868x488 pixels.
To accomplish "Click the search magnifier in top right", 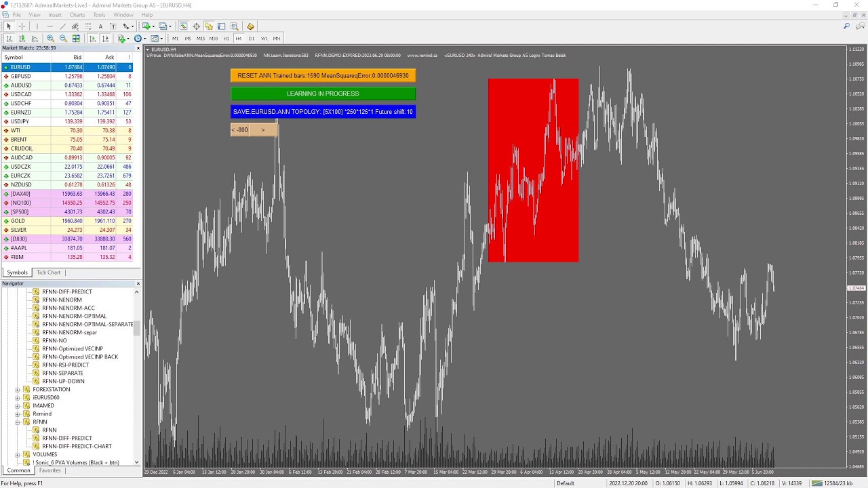I will pos(846,26).
